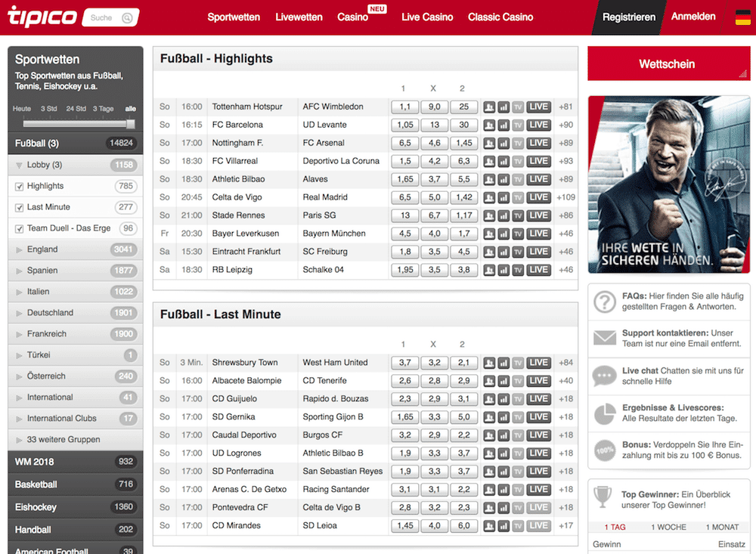The height and width of the screenshot is (554, 756).
Task: Click in the Suche search field
Action: pos(110,18)
